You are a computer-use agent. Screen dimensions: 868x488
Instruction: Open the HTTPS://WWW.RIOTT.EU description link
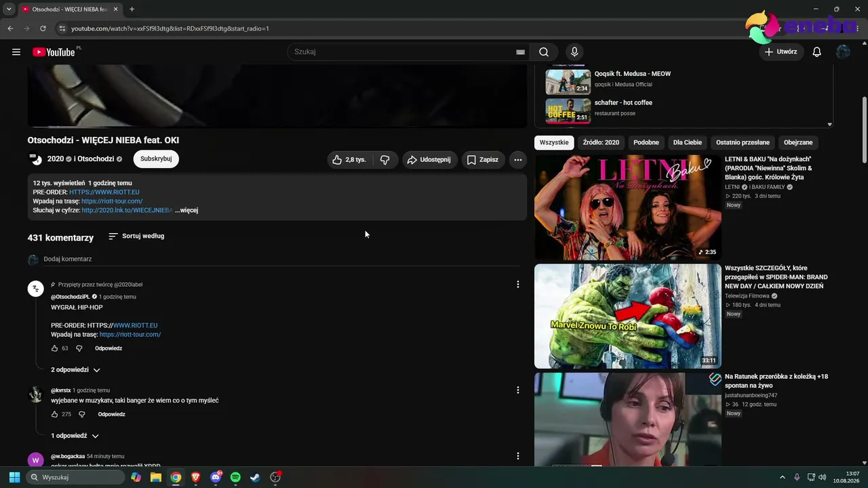(x=104, y=192)
